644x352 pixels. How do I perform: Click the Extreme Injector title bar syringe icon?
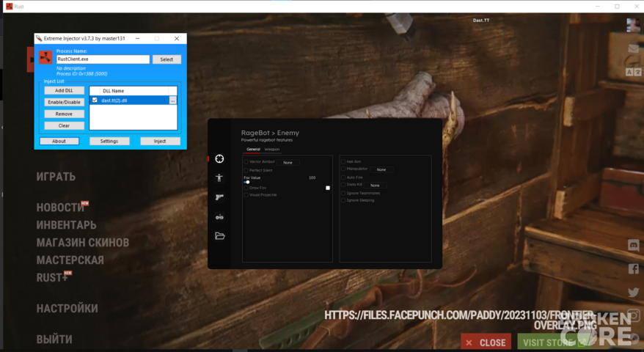click(x=39, y=38)
